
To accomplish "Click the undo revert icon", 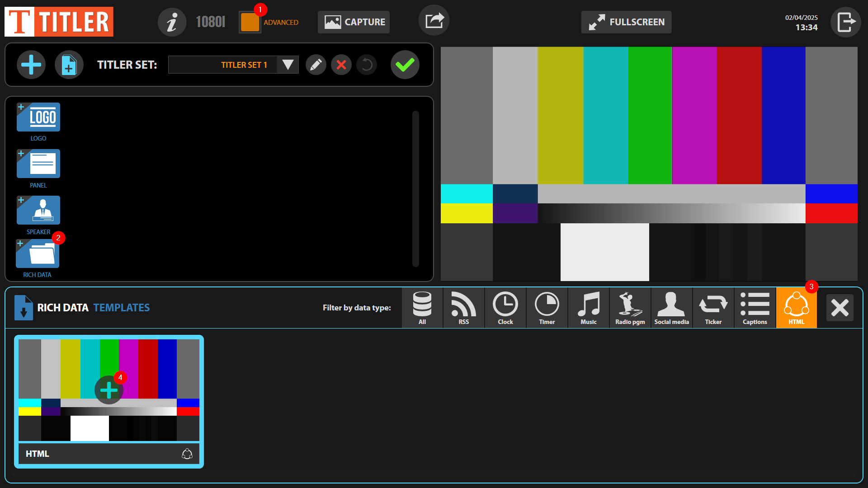I will coord(367,65).
